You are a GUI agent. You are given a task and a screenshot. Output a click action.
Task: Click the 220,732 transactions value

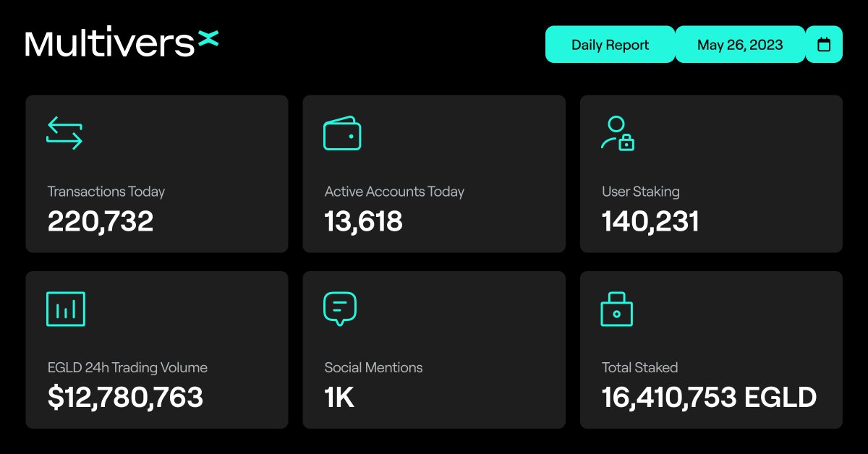[101, 221]
